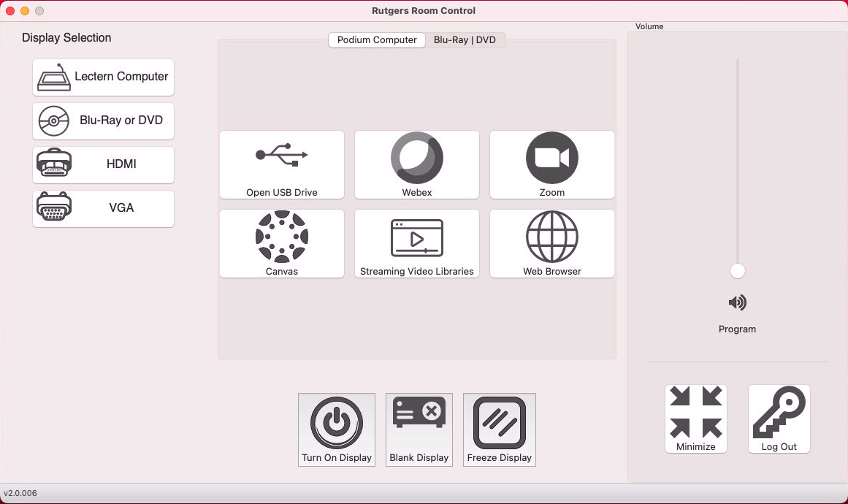
Task: Click the Volume slider knob
Action: [738, 271]
